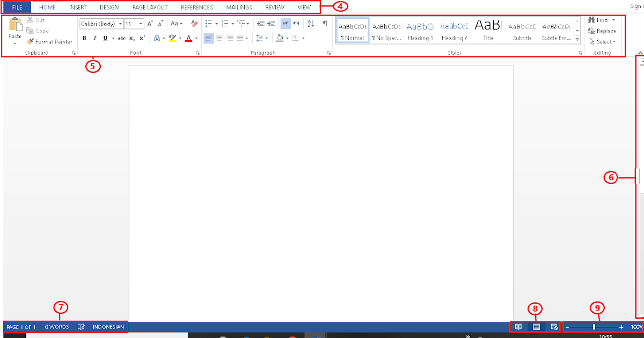Open the Paste options dropdown arrow
Screen dimensions: 644x338
pos(15,43)
